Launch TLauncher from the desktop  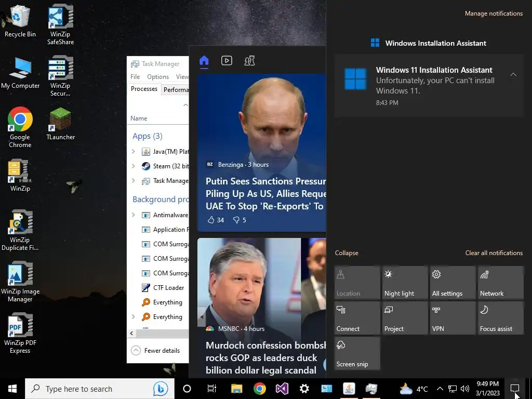[x=60, y=124]
